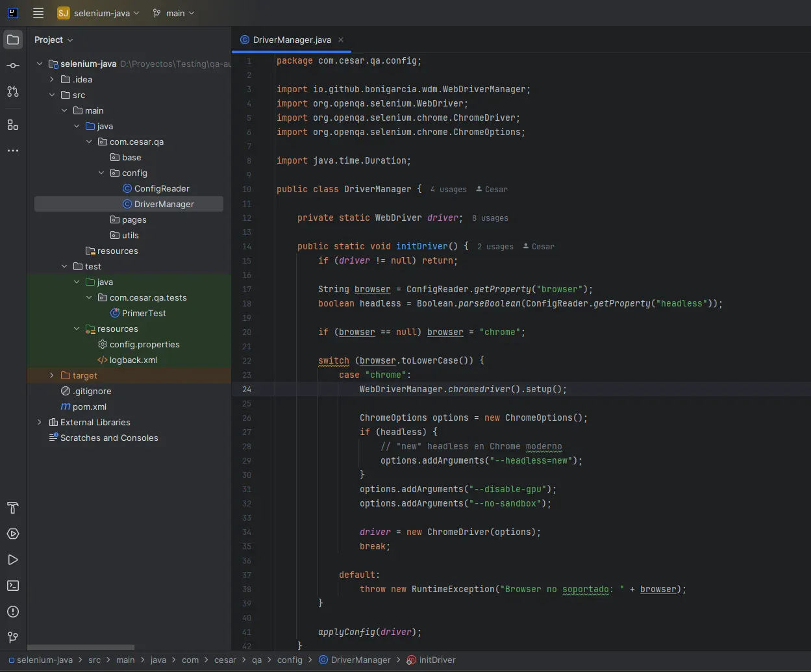
Task: Open the main branch dropdown
Action: click(173, 12)
